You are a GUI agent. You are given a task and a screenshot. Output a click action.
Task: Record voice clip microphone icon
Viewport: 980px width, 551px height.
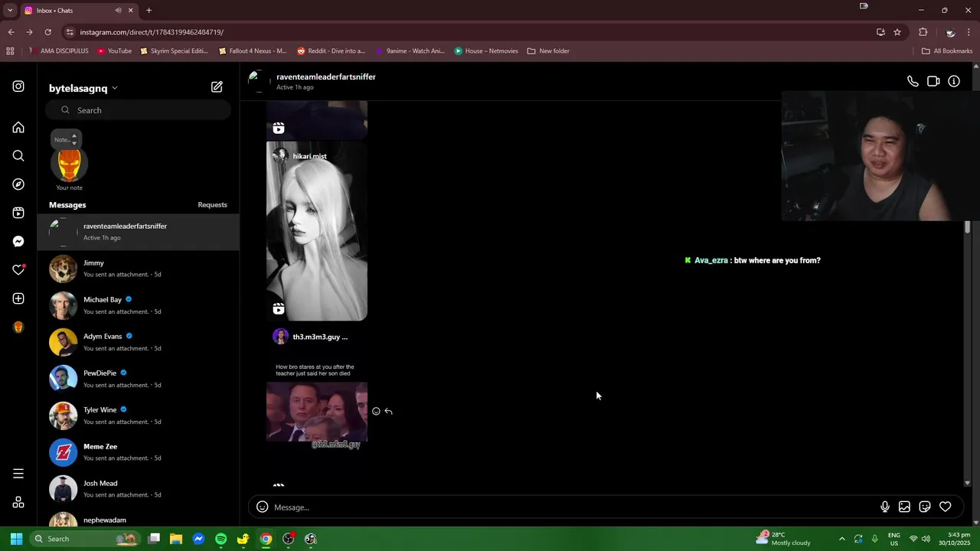point(884,507)
